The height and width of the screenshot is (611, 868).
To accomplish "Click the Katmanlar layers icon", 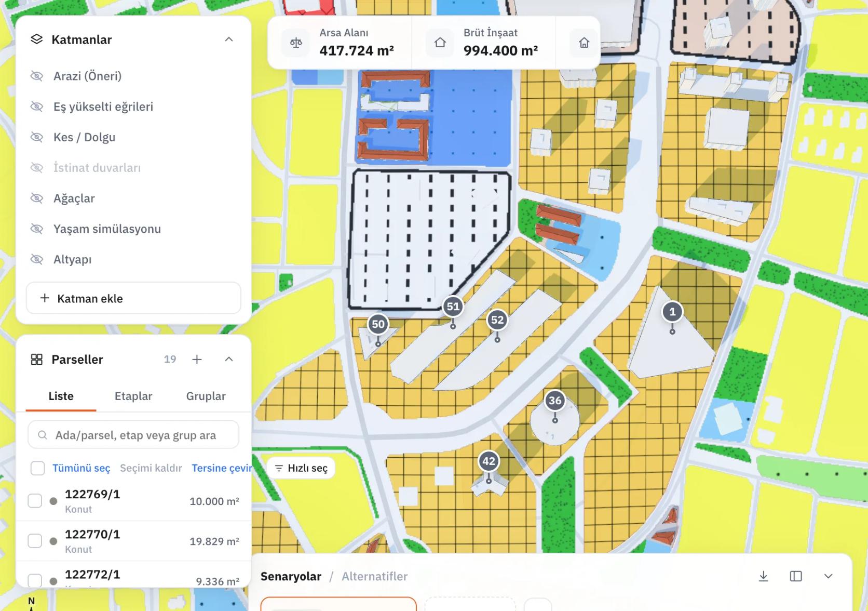I will (36, 39).
